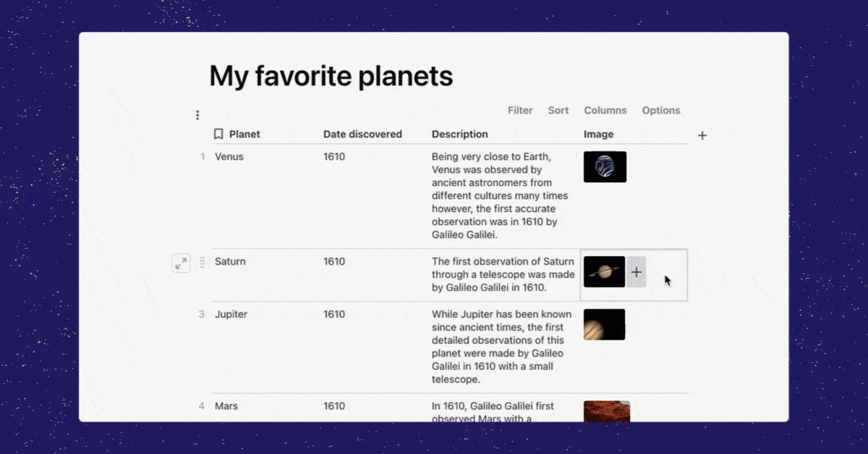This screenshot has height=454, width=868.
Task: Click bookmark icon beside Planet header
Action: 218,134
